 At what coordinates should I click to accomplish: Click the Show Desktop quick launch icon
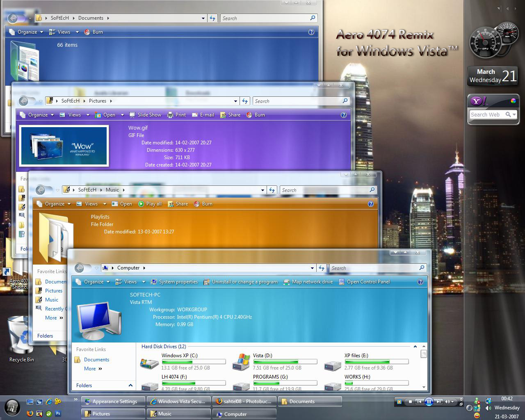(x=30, y=401)
